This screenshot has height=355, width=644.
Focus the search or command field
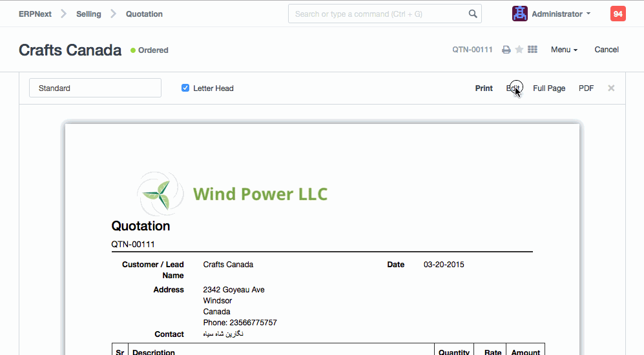(378, 14)
